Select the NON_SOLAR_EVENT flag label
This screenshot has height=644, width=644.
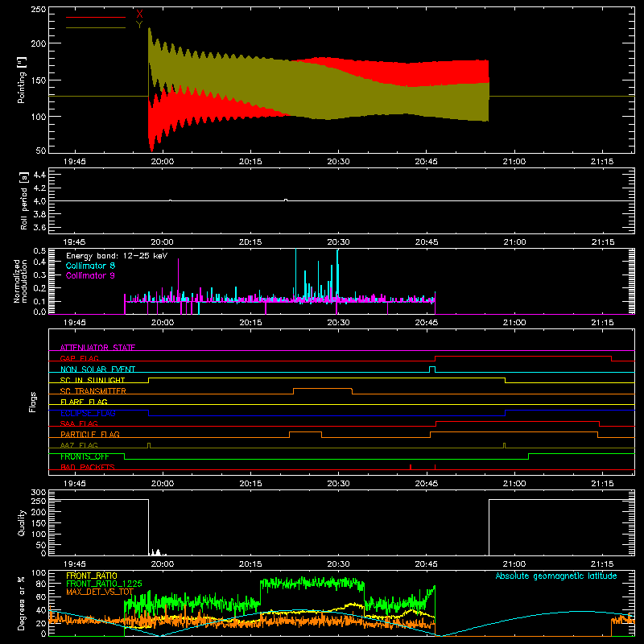click(x=97, y=369)
